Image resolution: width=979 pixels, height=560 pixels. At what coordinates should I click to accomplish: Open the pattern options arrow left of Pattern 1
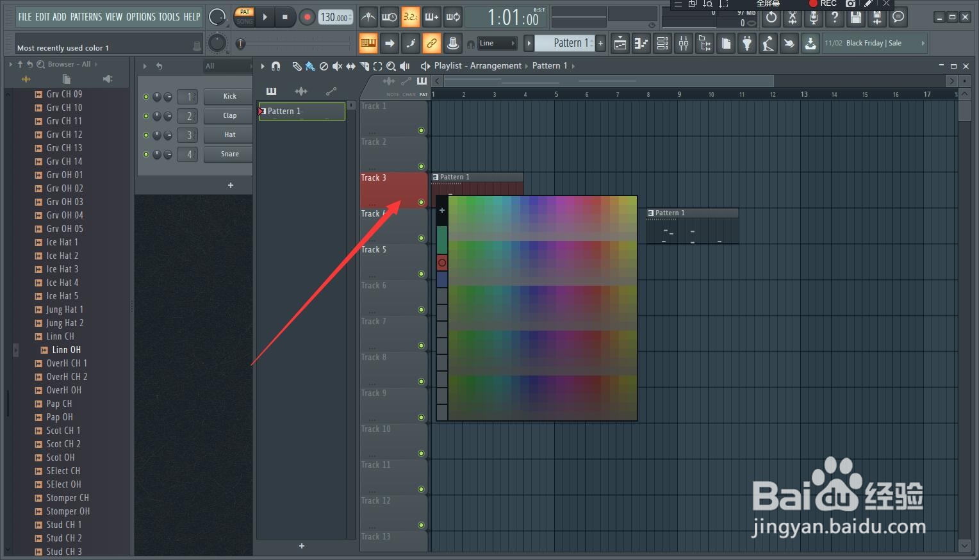point(529,43)
